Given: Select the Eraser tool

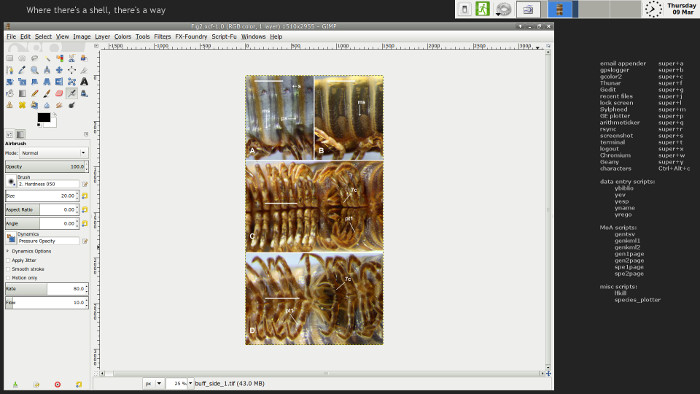Looking at the screenshot, I should pos(59,93).
